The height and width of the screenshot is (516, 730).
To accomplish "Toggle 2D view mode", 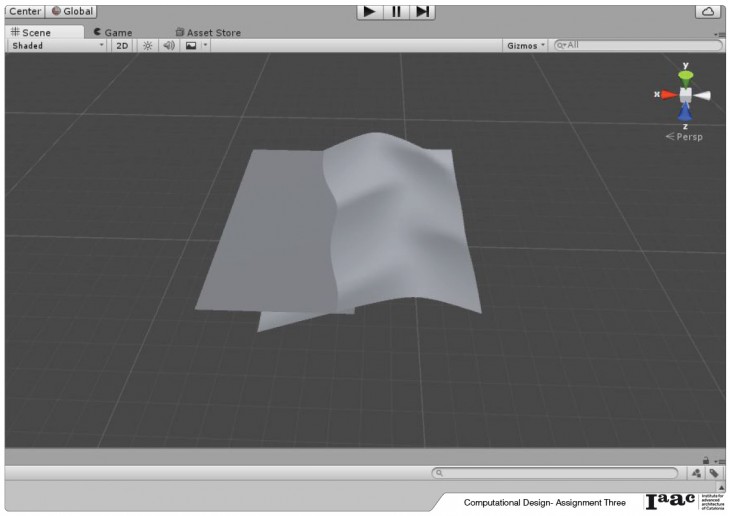I will point(122,46).
